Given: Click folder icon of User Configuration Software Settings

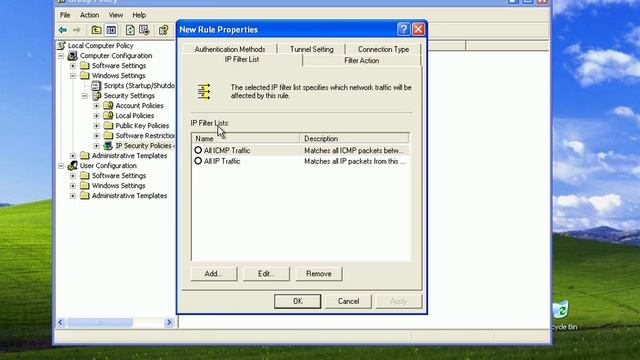Looking at the screenshot, I should (84, 176).
